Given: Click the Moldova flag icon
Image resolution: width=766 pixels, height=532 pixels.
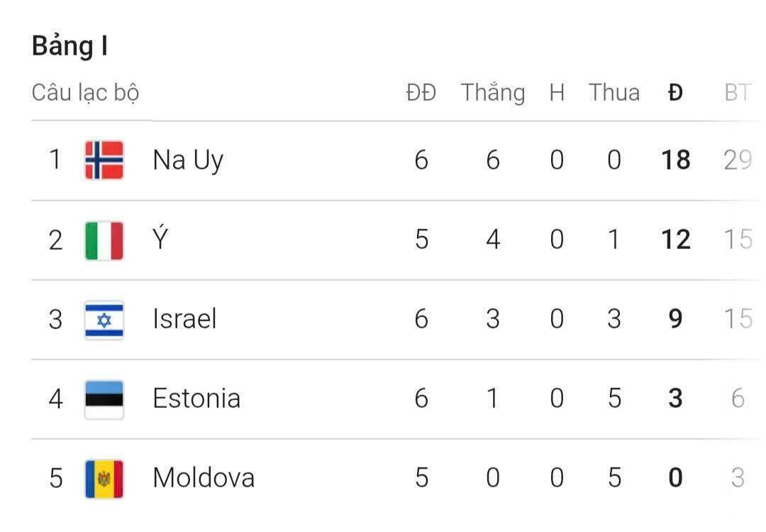Looking at the screenshot, I should tap(104, 479).
